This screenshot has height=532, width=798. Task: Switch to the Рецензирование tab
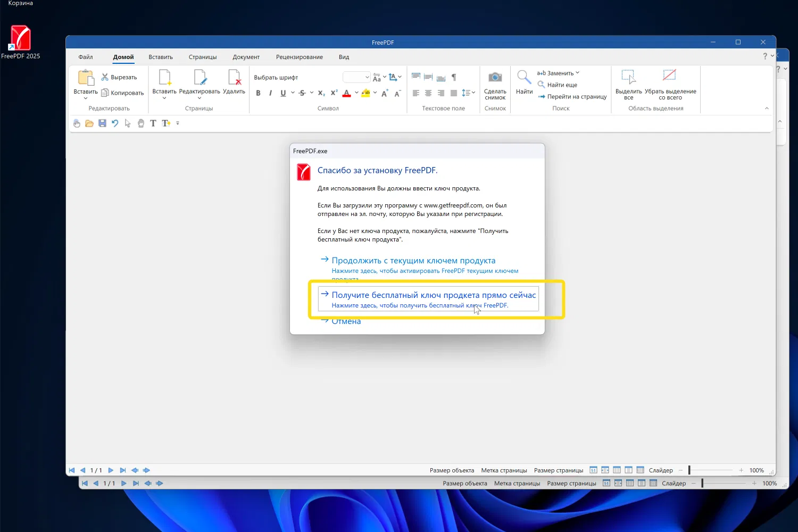click(x=300, y=57)
